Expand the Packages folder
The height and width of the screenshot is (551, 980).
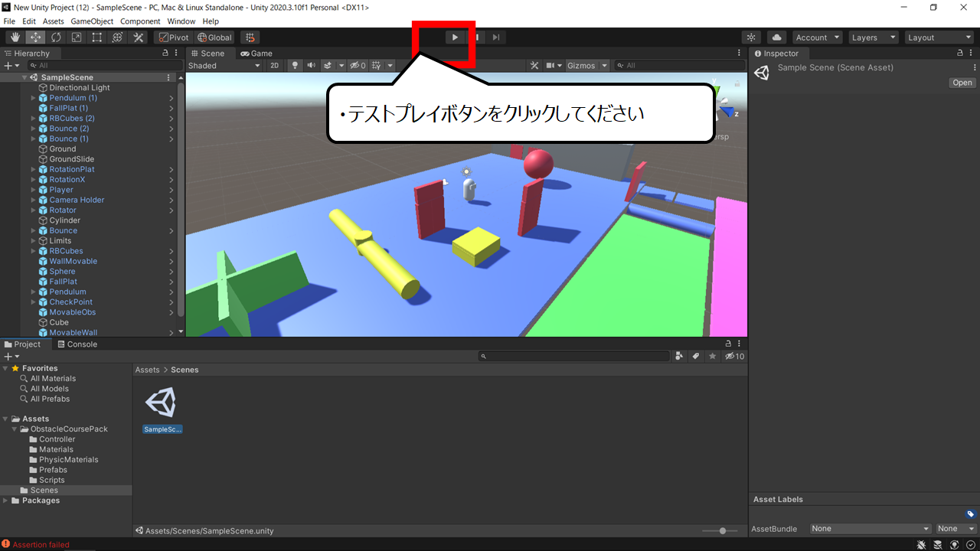[6, 500]
